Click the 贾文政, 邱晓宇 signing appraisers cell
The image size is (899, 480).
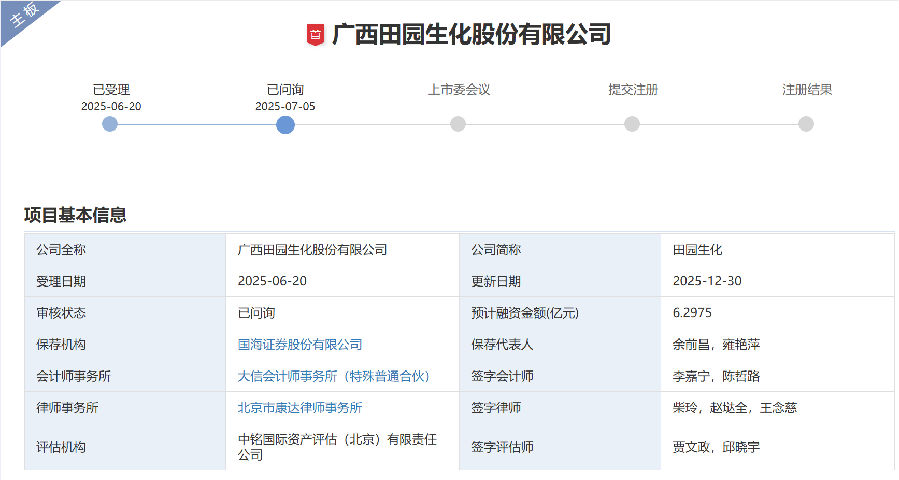(717, 447)
